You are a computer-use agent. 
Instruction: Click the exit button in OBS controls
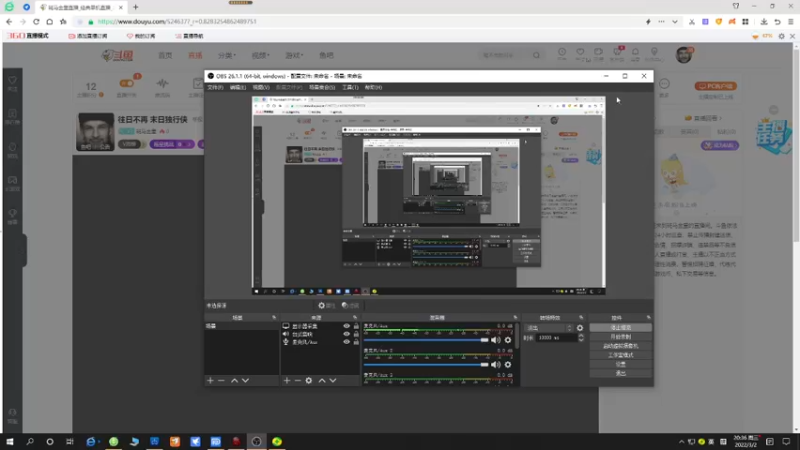point(620,373)
